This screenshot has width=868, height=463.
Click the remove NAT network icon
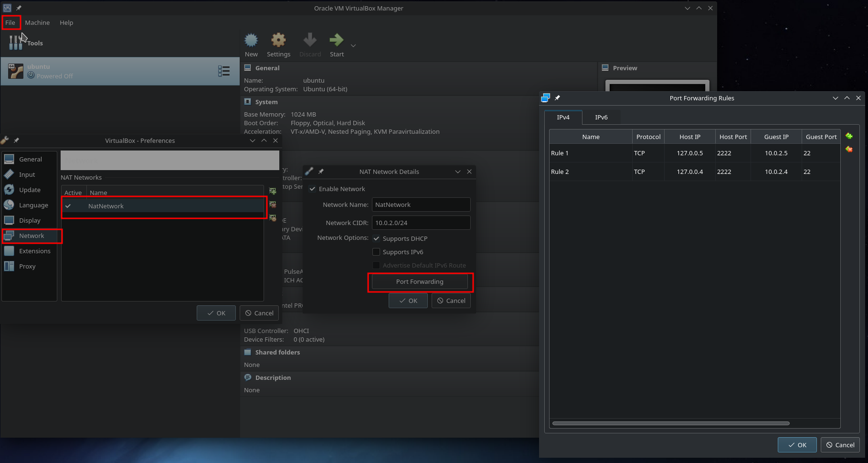pos(273,205)
